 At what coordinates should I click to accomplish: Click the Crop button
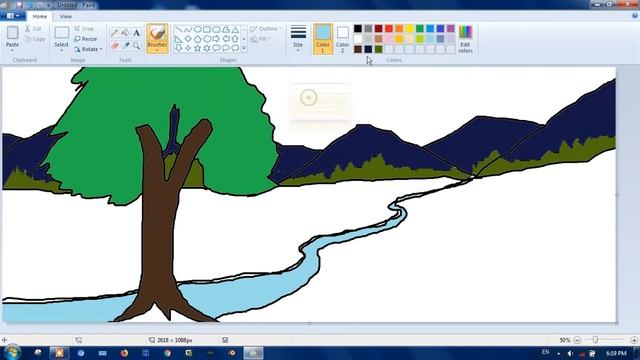pyautogui.click(x=84, y=29)
